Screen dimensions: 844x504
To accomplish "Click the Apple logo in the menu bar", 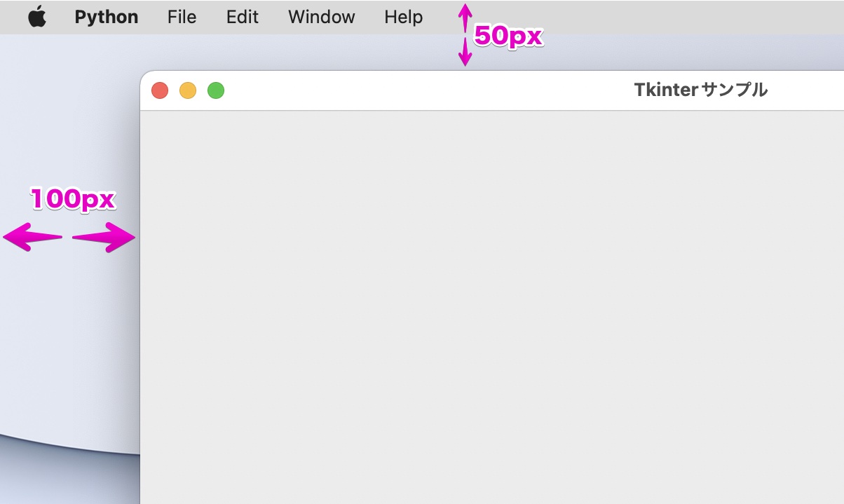I will (36, 16).
